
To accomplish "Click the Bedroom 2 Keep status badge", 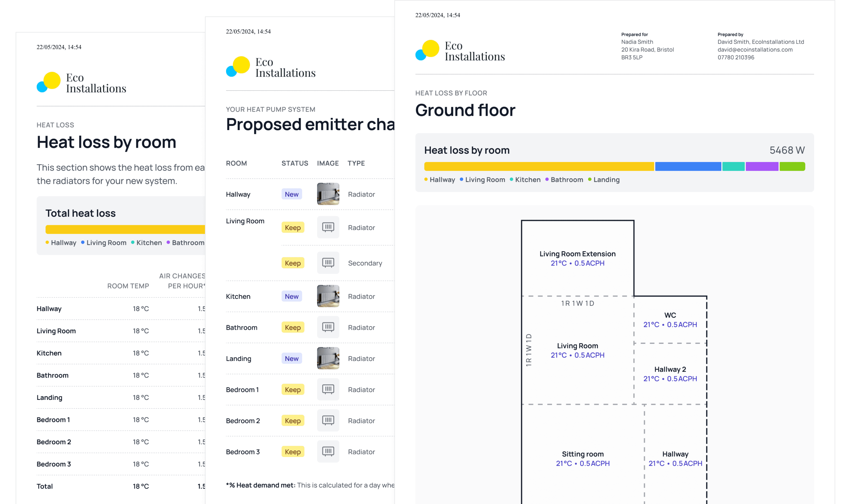I will pyautogui.click(x=292, y=420).
